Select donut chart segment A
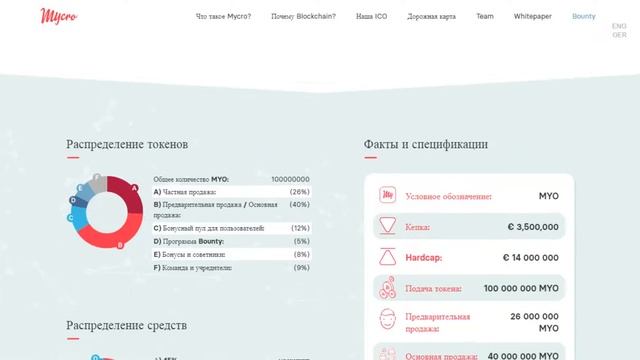This screenshot has height=360, width=640. (x=131, y=194)
